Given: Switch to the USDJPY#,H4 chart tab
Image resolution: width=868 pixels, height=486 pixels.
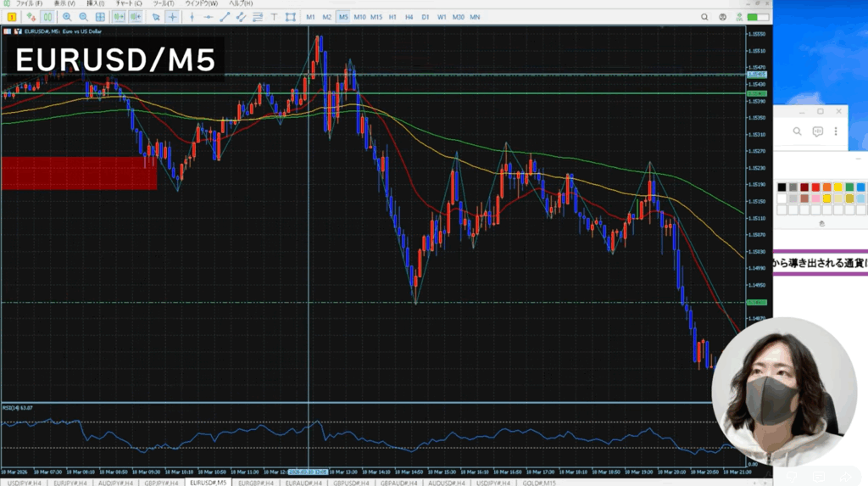Looking at the screenshot, I should pyautogui.click(x=25, y=482).
